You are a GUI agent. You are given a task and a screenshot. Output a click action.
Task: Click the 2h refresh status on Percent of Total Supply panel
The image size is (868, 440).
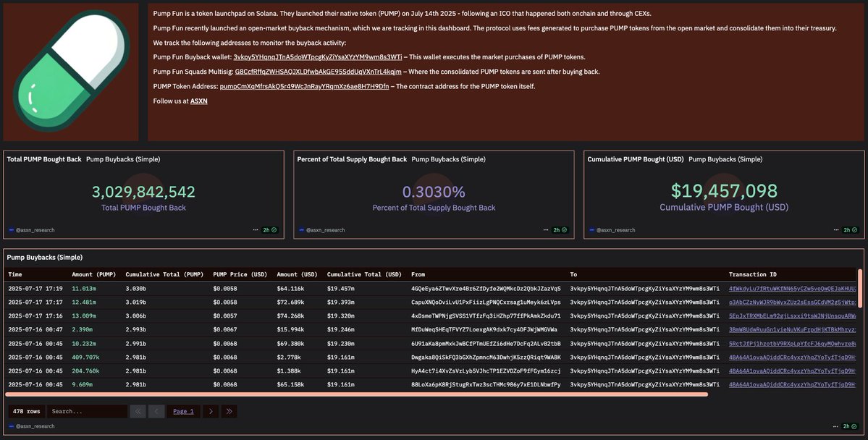click(560, 229)
